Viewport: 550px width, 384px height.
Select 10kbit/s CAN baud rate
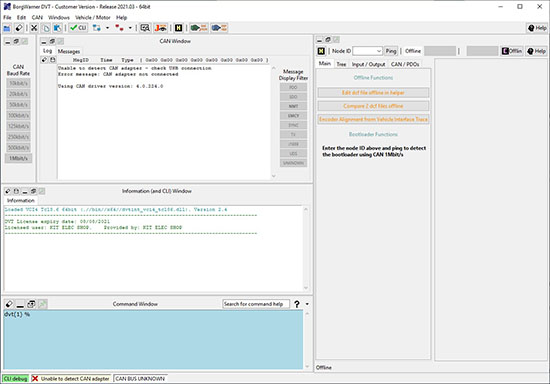(18, 83)
